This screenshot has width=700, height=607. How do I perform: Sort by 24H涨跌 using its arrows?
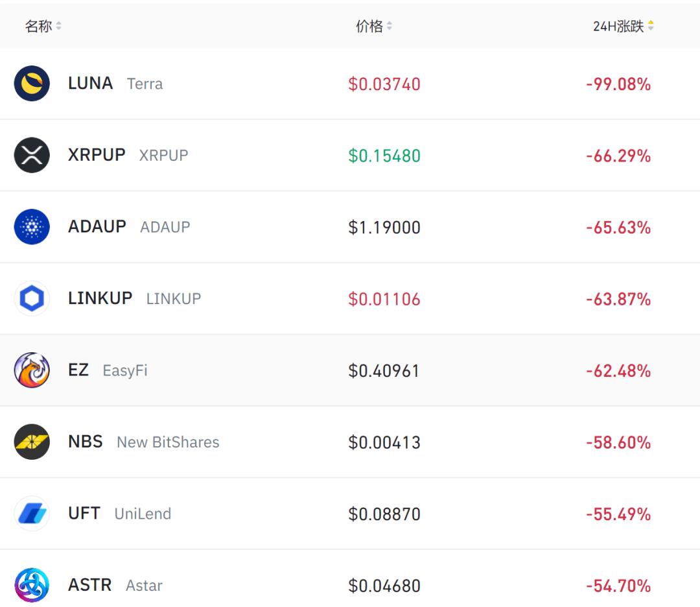[651, 27]
